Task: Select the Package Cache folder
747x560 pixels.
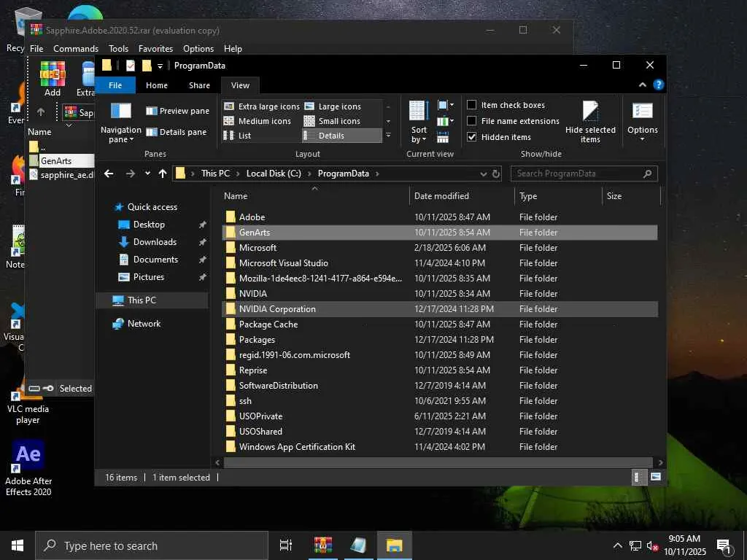Action: [x=440, y=324]
